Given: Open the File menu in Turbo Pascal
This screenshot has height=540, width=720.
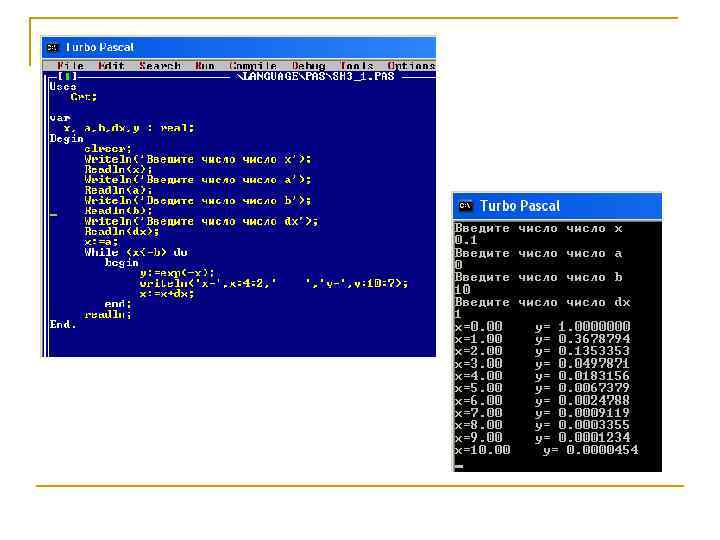Looking at the screenshot, I should click(x=70, y=66).
